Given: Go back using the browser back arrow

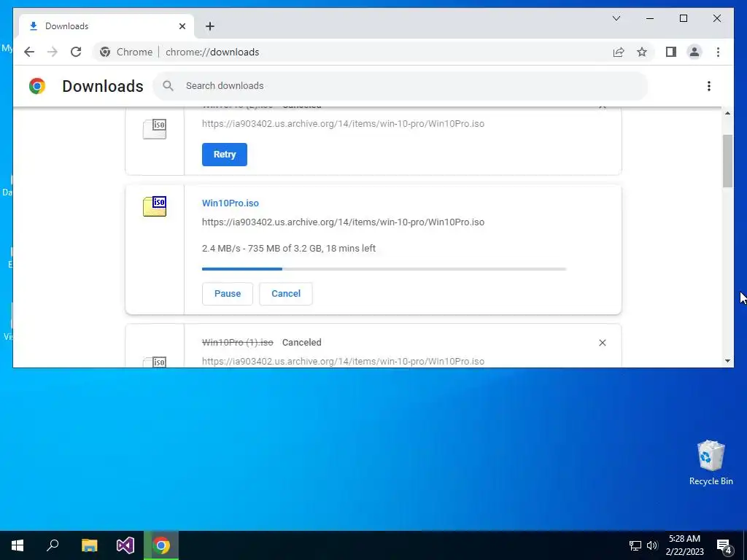Looking at the screenshot, I should (x=29, y=52).
